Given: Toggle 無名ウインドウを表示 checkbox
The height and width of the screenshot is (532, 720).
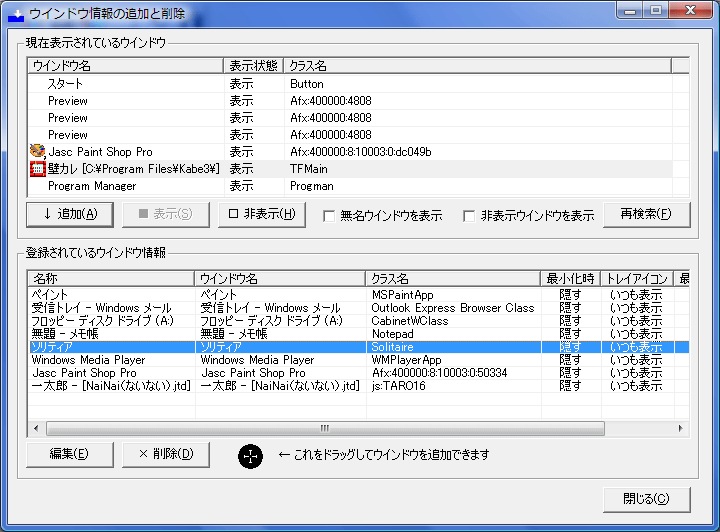Looking at the screenshot, I should point(329,216).
